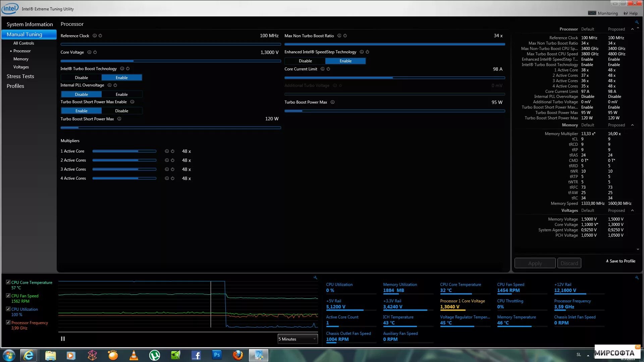This screenshot has width=644, height=362.
Task: Adjust the Reference Clock slider
Action: 171,44
